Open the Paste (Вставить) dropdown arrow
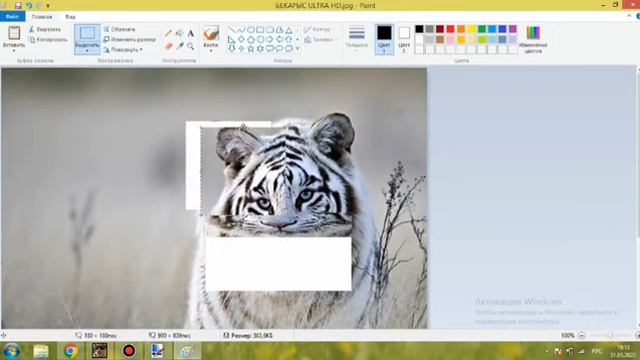 (14, 50)
